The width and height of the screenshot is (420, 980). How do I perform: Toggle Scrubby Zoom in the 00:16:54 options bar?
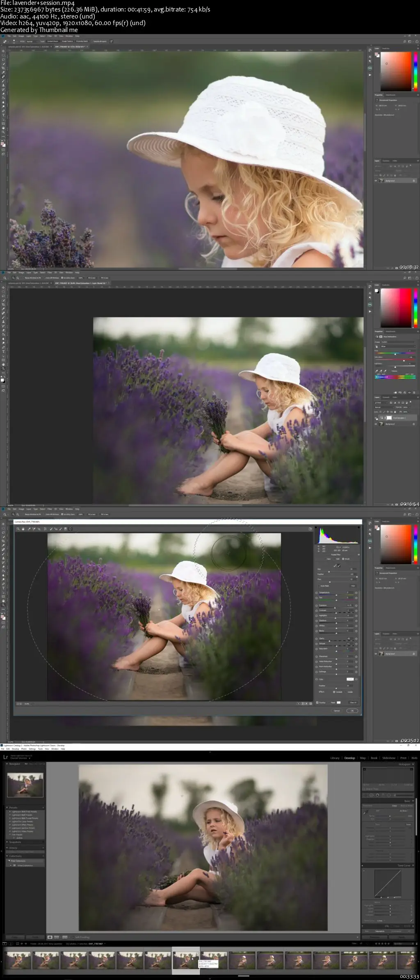(68, 278)
